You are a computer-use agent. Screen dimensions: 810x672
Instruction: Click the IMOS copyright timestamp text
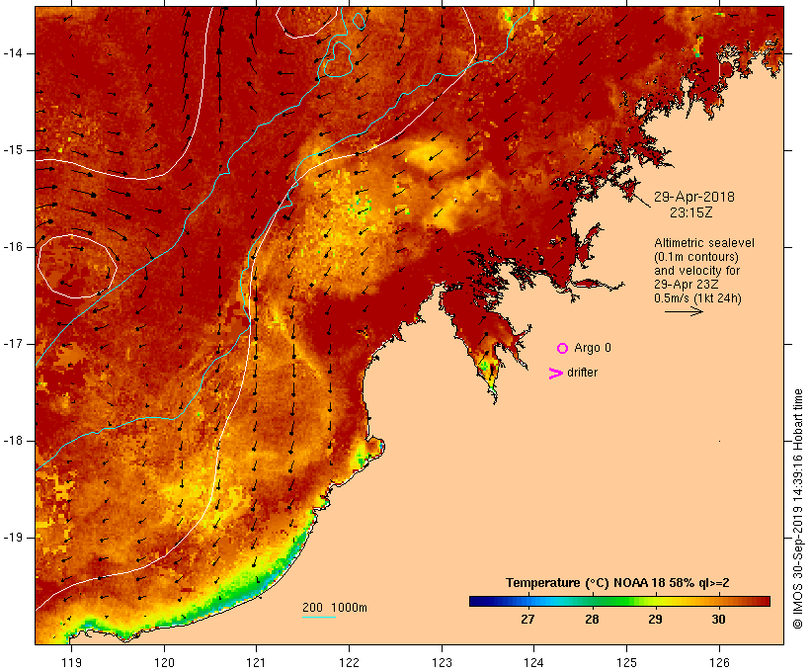798,509
